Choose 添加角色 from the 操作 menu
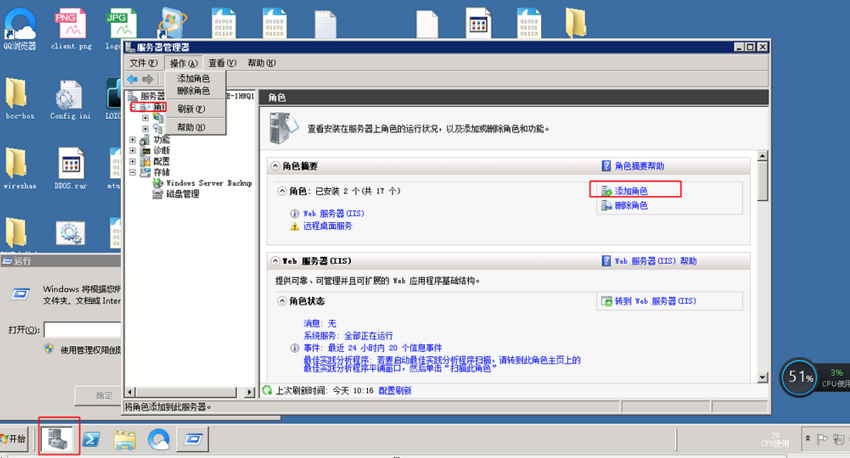Viewport: 850px width, 458px height. click(194, 79)
